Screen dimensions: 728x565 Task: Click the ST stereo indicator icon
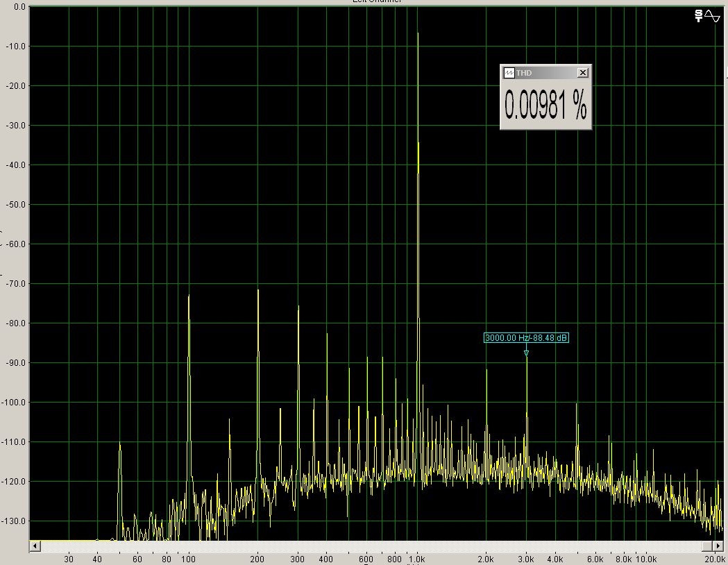698,16
